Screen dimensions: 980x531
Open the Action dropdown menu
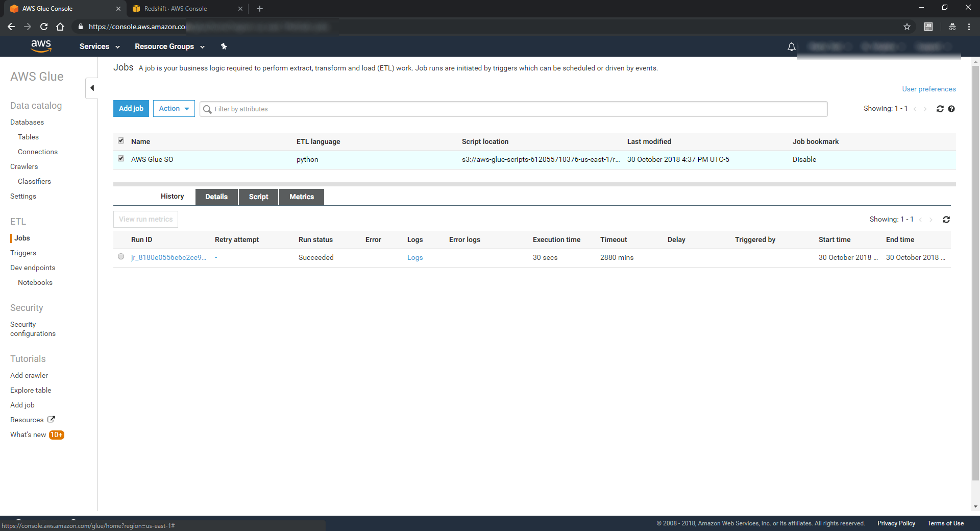coord(174,109)
